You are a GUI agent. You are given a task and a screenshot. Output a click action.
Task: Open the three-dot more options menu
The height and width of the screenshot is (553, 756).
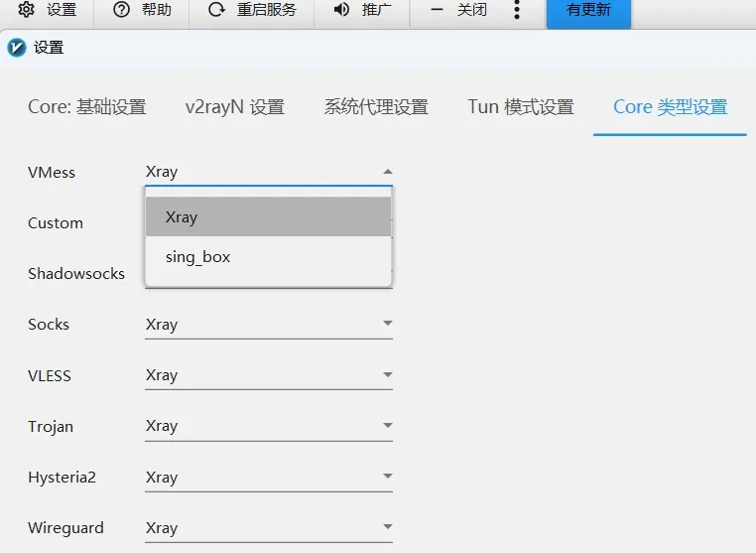pyautogui.click(x=517, y=9)
